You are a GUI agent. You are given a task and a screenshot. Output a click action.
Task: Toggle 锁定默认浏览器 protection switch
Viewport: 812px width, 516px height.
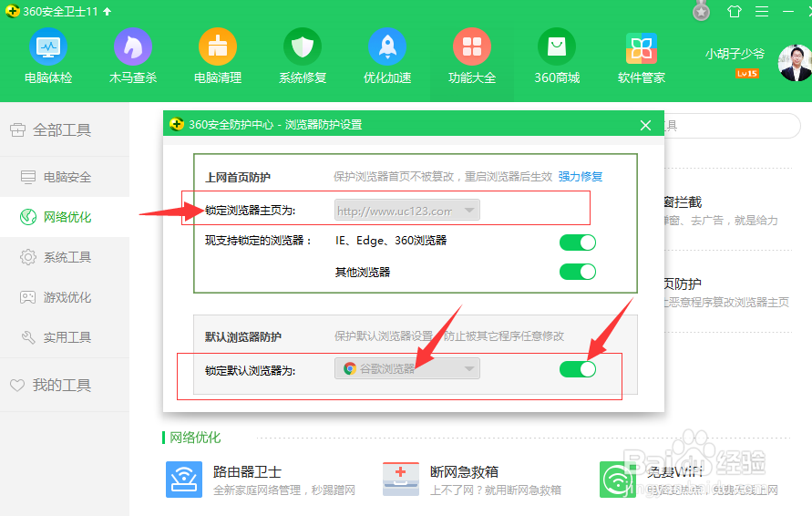click(578, 369)
